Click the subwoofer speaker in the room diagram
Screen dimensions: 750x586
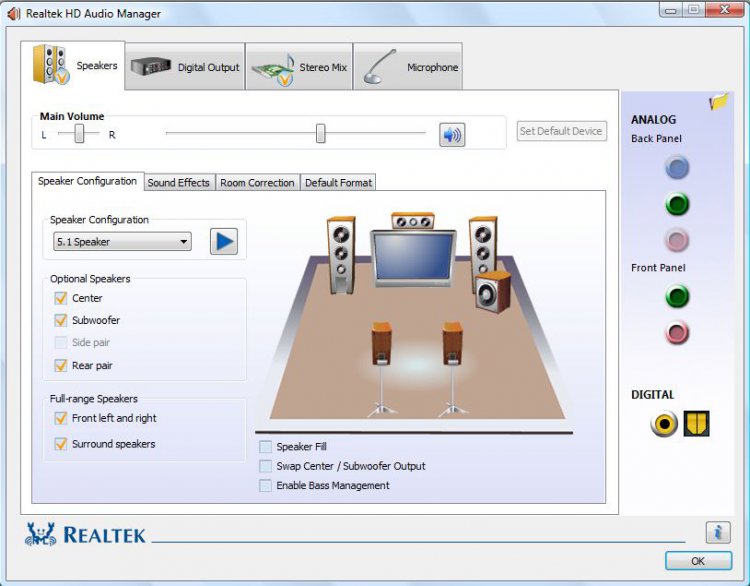(x=493, y=294)
